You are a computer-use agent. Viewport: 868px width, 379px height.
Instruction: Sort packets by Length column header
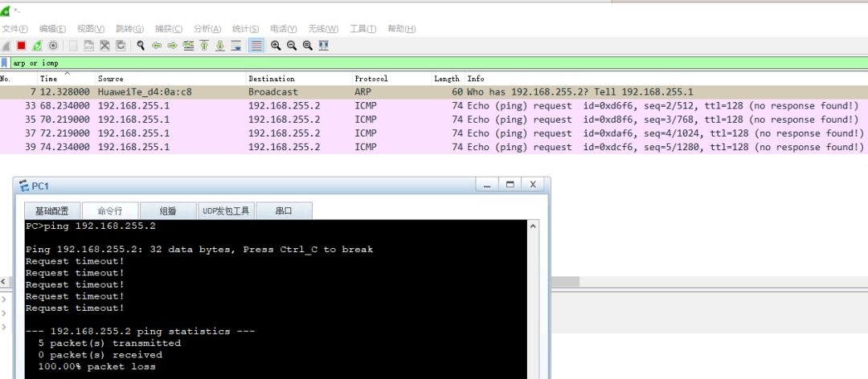coord(448,79)
